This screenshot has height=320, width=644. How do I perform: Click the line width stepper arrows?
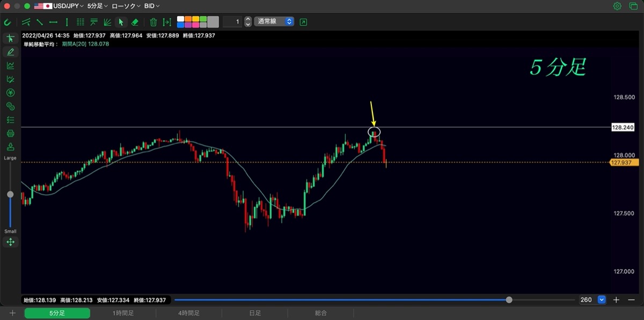(x=248, y=22)
